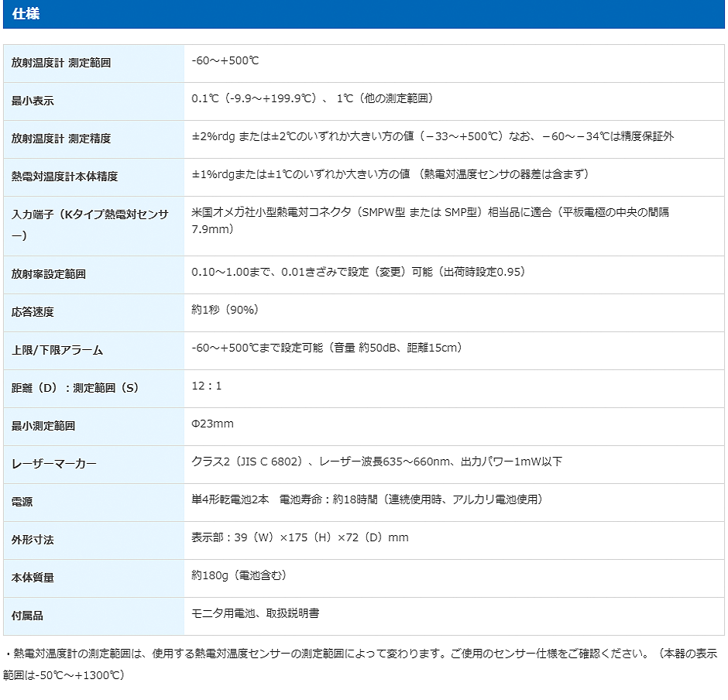Viewport: 728px width, 700px height.
Task: Select the 放射率設定範囲 row label
Action: point(48,274)
